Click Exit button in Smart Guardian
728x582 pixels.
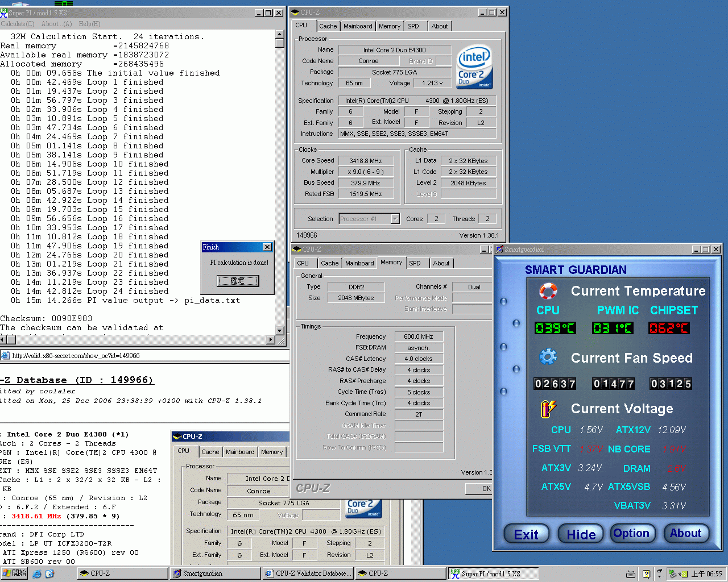click(526, 534)
